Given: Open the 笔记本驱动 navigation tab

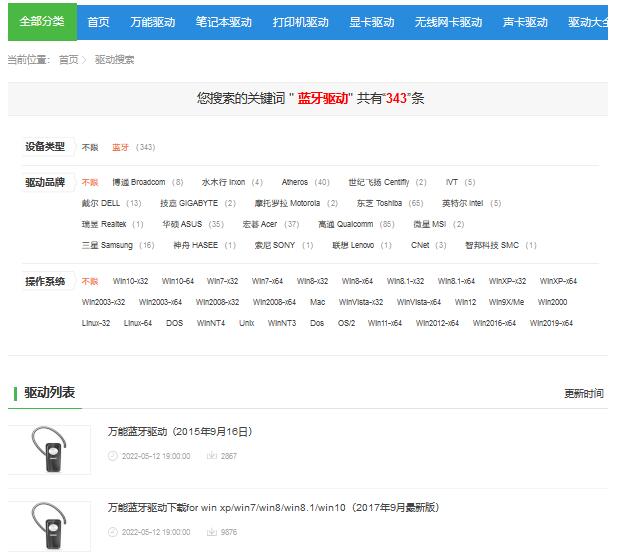Looking at the screenshot, I should pos(225,22).
